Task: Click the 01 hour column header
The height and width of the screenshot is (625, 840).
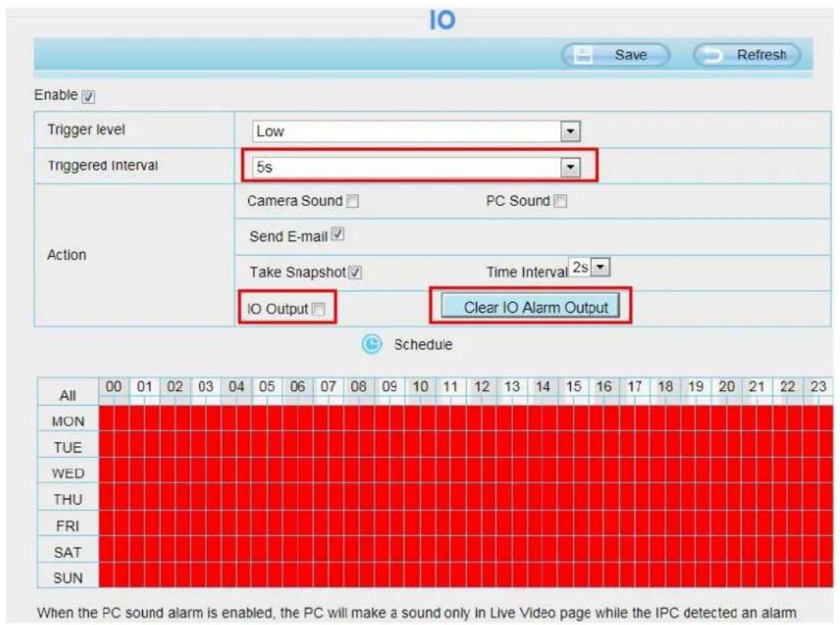Action: tap(144, 387)
